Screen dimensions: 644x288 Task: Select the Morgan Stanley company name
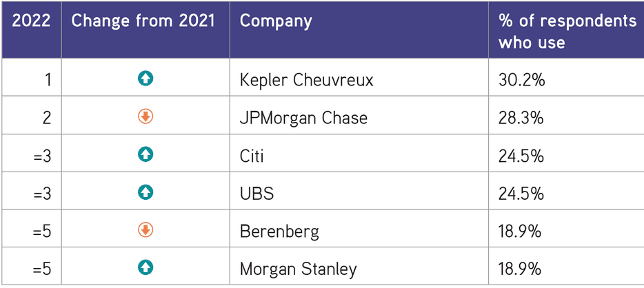[299, 269]
